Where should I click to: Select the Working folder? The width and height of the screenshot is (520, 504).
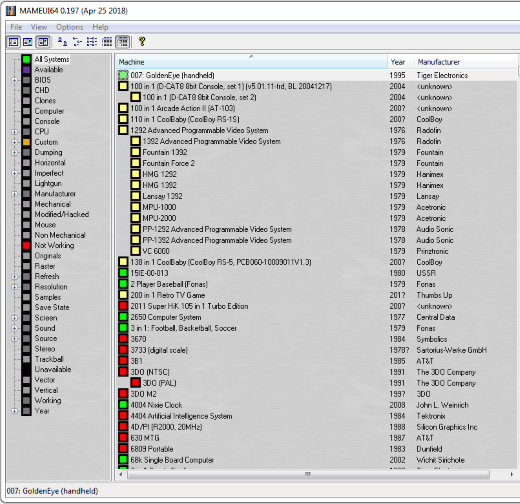point(48,400)
